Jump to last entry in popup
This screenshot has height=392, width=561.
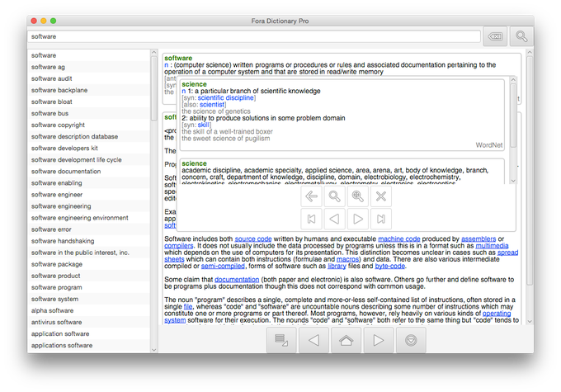(381, 219)
